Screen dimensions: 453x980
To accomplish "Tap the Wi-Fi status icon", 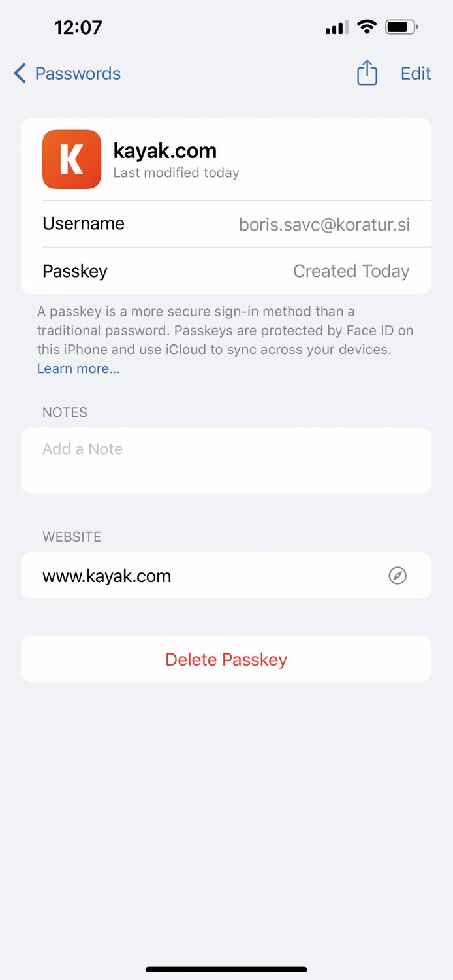I will coord(367,27).
